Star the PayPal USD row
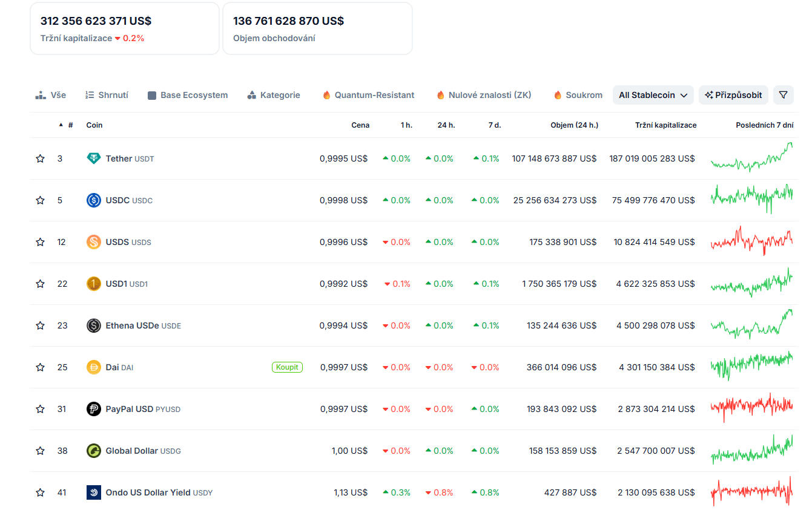The width and height of the screenshot is (812, 510). pyautogui.click(x=40, y=409)
